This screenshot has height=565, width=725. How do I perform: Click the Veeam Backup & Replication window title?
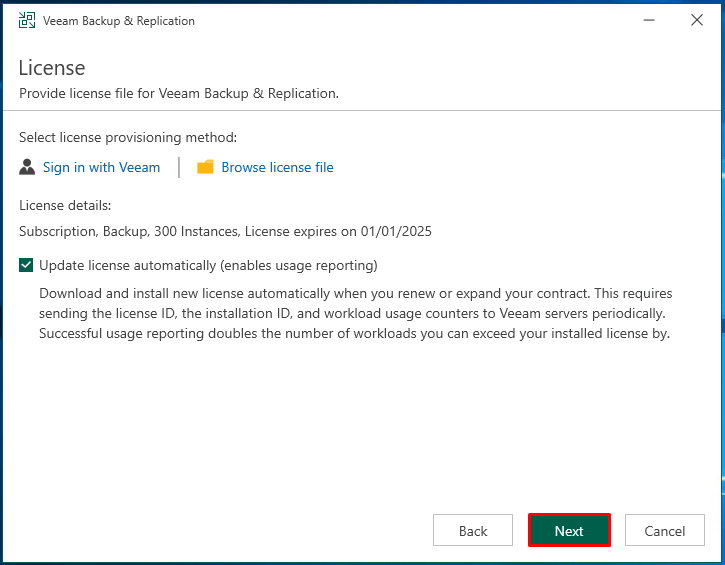(x=119, y=21)
